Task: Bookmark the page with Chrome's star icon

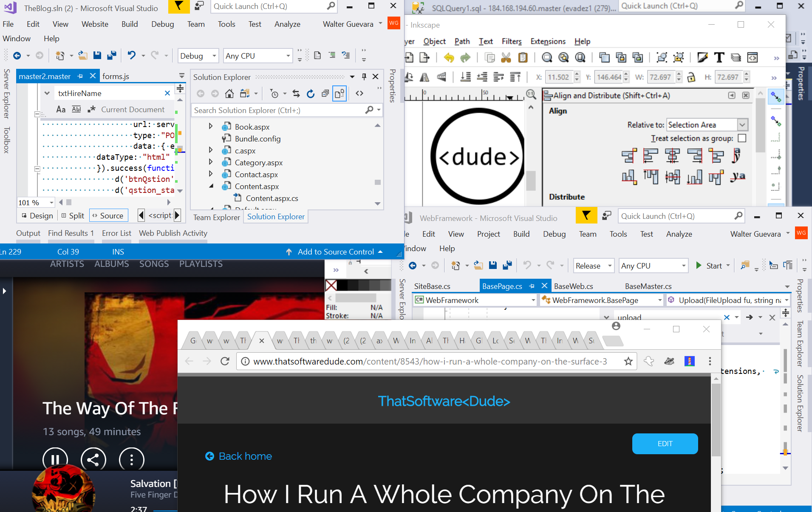Action: pos(628,362)
